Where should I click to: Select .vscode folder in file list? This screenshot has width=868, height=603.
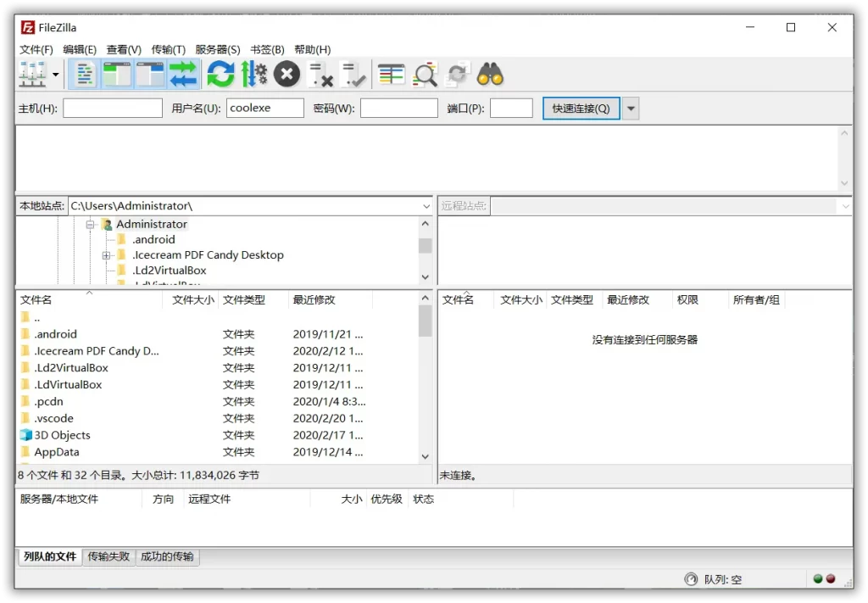(x=53, y=419)
